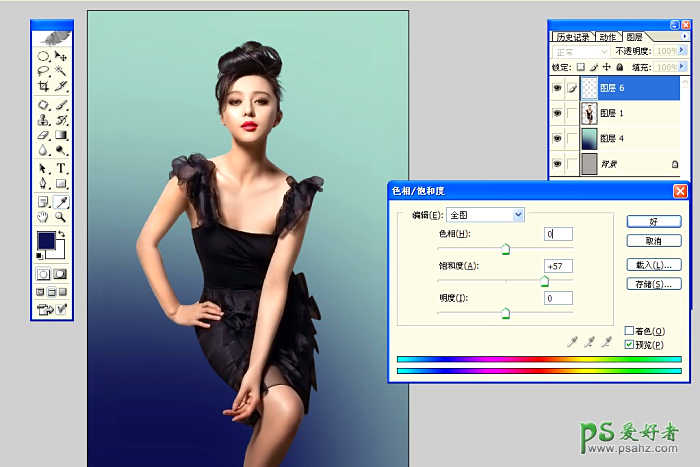Select the Crop tool
700x467 pixels.
pos(44,86)
